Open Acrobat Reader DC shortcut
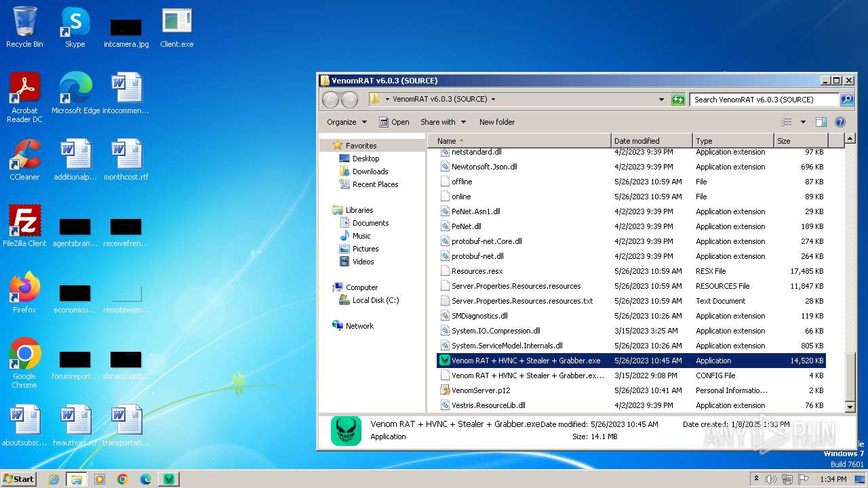This screenshot has height=488, width=868. point(24,97)
